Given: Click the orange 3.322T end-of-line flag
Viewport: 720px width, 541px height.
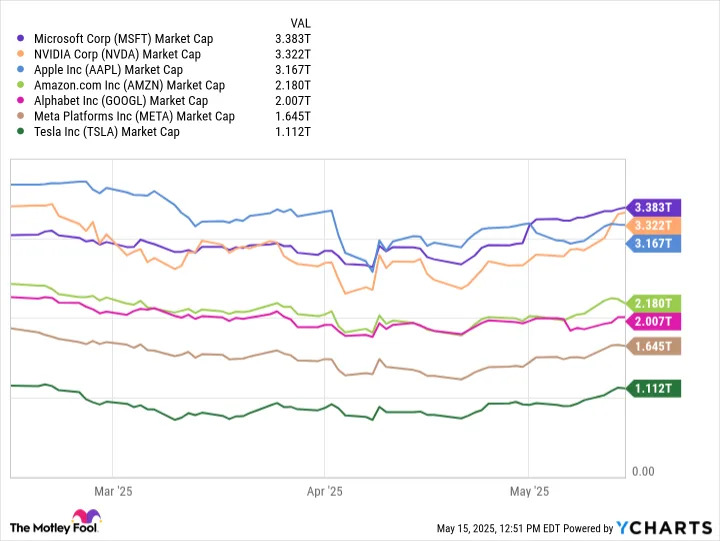Looking at the screenshot, I should coord(653,225).
